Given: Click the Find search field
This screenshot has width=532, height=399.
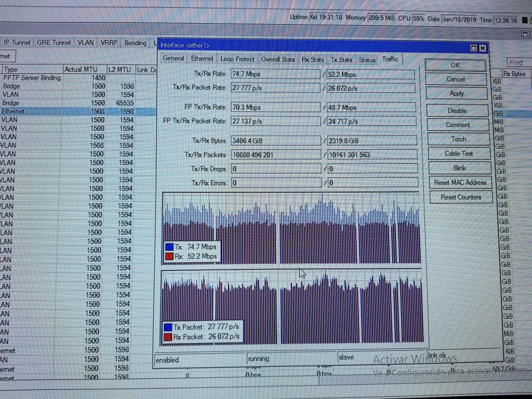Looking at the screenshot, I should point(519,62).
